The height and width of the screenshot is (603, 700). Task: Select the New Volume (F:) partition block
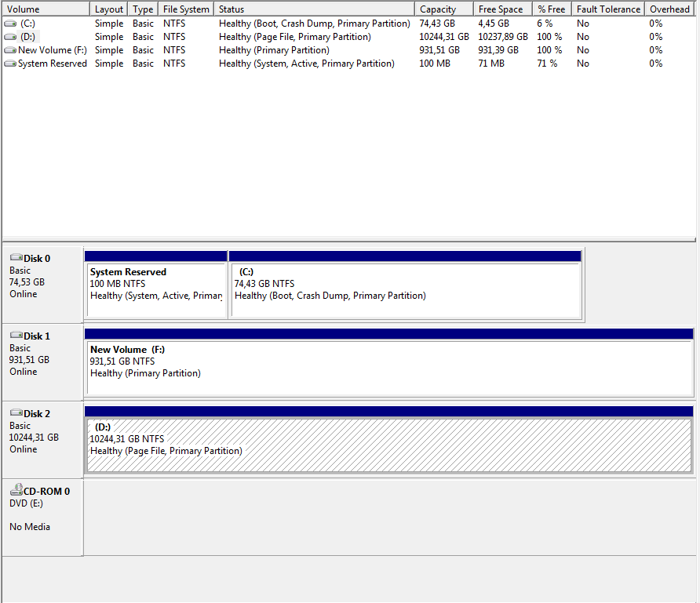pos(388,369)
